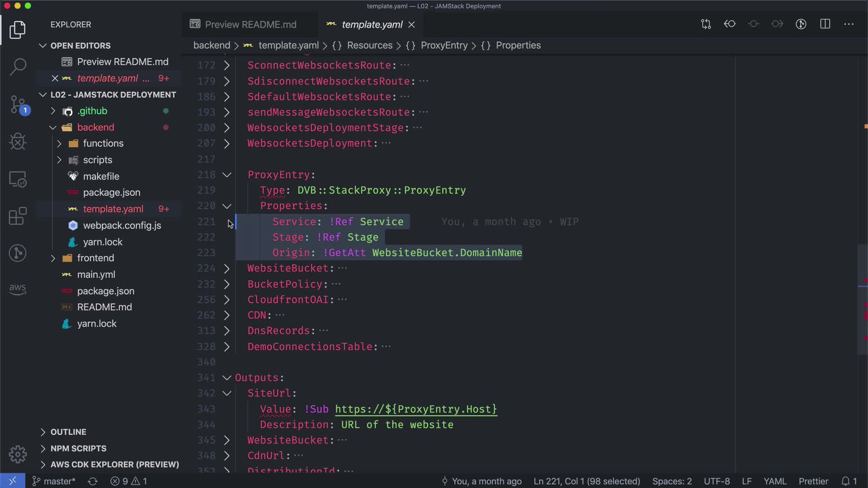868x488 pixels.
Task: Click the synchronize changes icon in status bar
Action: click(93, 481)
